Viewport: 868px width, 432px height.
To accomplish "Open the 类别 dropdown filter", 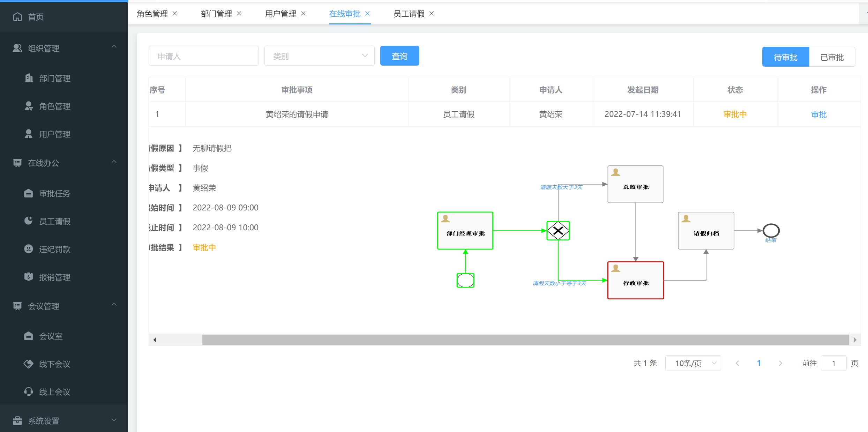I will [319, 56].
